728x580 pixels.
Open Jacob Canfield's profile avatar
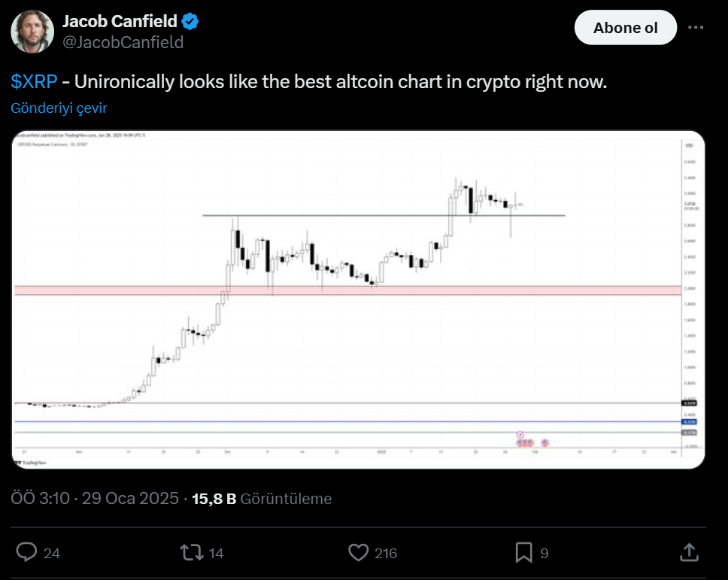[x=32, y=32]
